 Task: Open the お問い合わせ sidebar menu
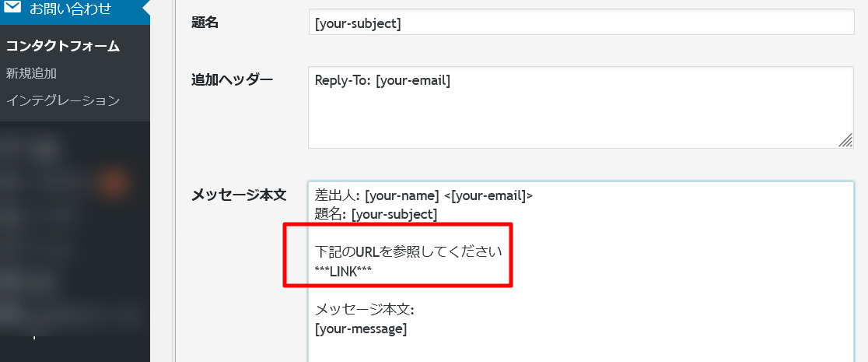[70, 10]
